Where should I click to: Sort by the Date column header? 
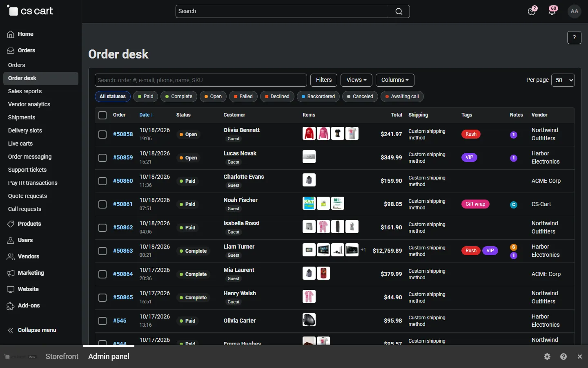point(146,115)
